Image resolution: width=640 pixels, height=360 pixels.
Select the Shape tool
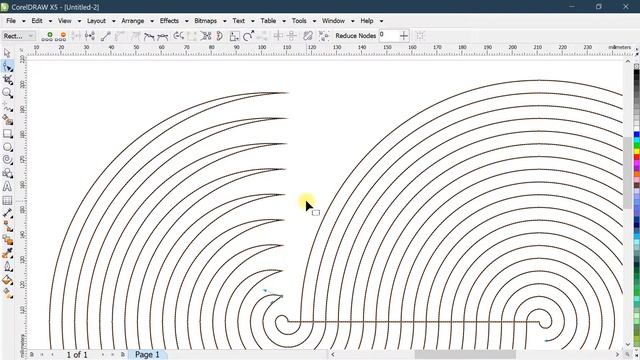pos(7,66)
